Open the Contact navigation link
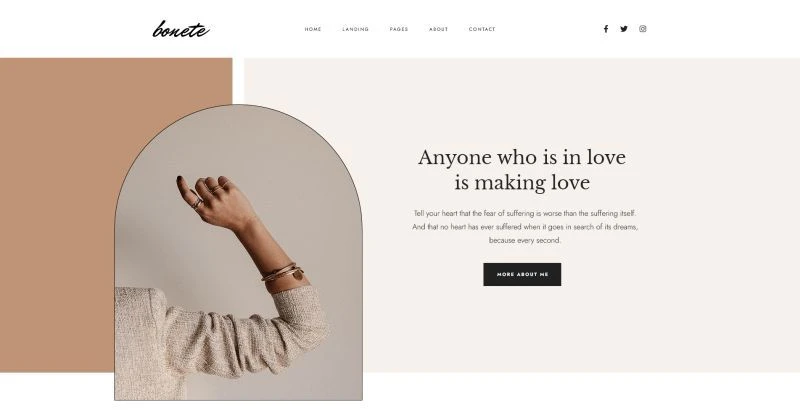 (482, 30)
